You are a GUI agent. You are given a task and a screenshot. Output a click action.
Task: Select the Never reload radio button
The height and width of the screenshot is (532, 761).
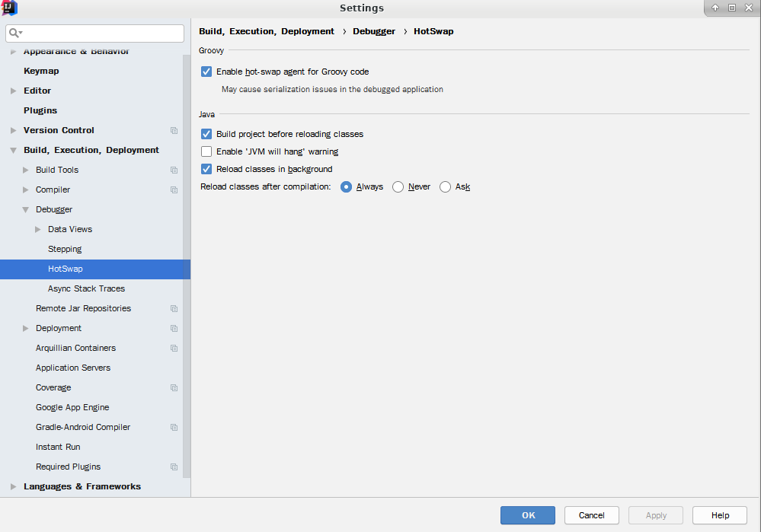398,187
